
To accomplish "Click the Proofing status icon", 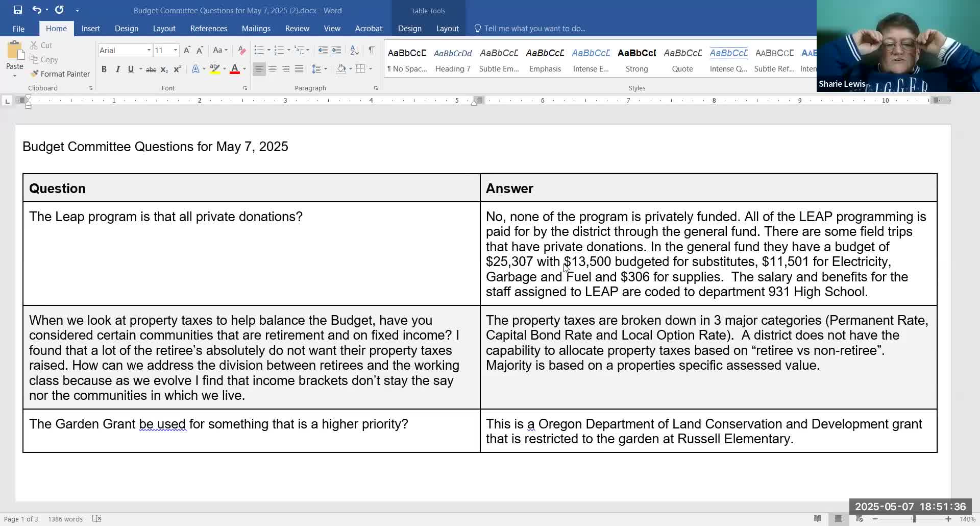I will tap(97, 519).
